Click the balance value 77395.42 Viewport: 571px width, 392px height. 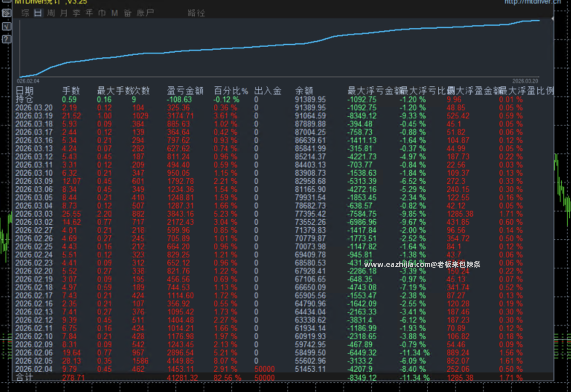(x=310, y=214)
